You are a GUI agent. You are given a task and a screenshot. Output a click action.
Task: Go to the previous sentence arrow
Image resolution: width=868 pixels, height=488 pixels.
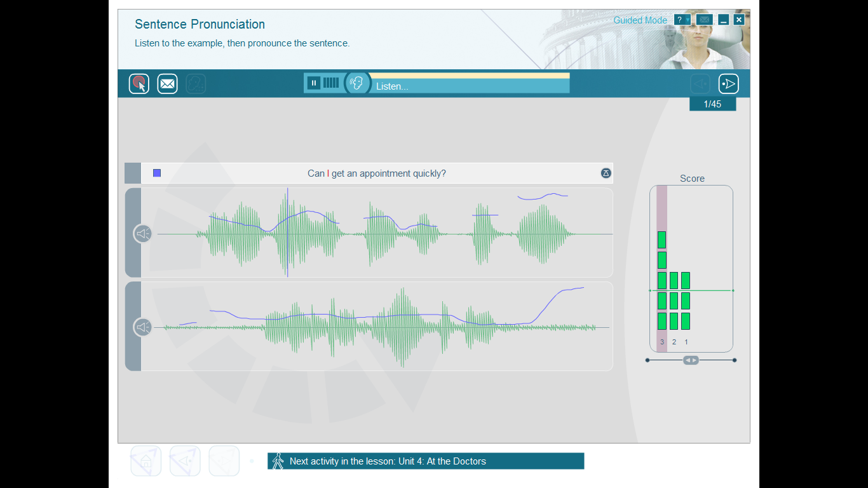coord(700,84)
